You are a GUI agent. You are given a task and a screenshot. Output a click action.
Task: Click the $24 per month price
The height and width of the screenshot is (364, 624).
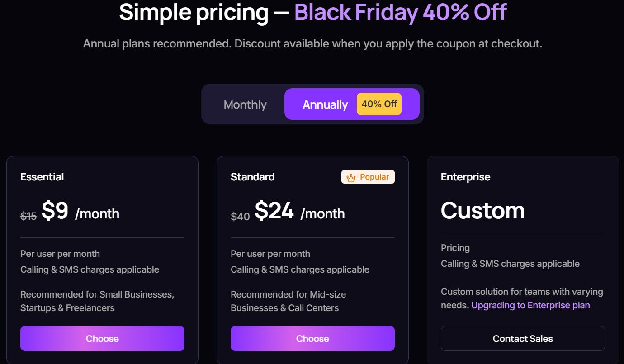(273, 210)
